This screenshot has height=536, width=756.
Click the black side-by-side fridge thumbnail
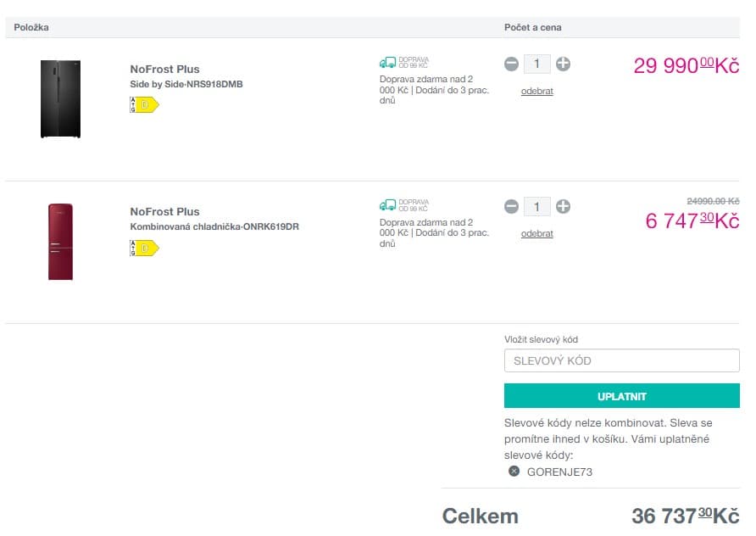click(59, 96)
